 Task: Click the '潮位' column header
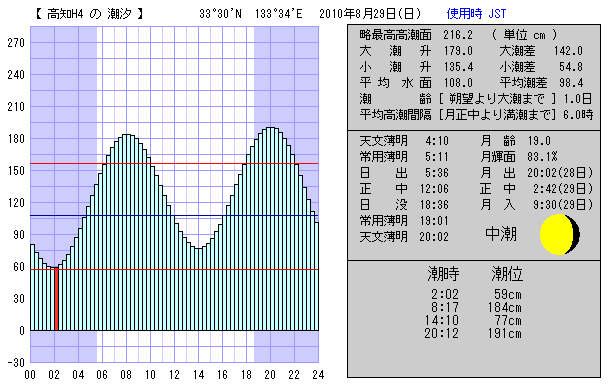coord(507,274)
